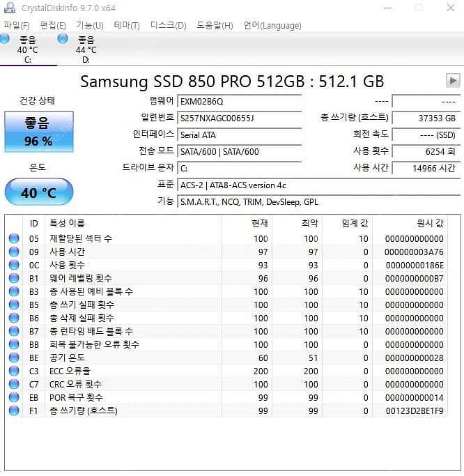Click the 현재 column header
The image size is (464, 476).
click(247, 224)
